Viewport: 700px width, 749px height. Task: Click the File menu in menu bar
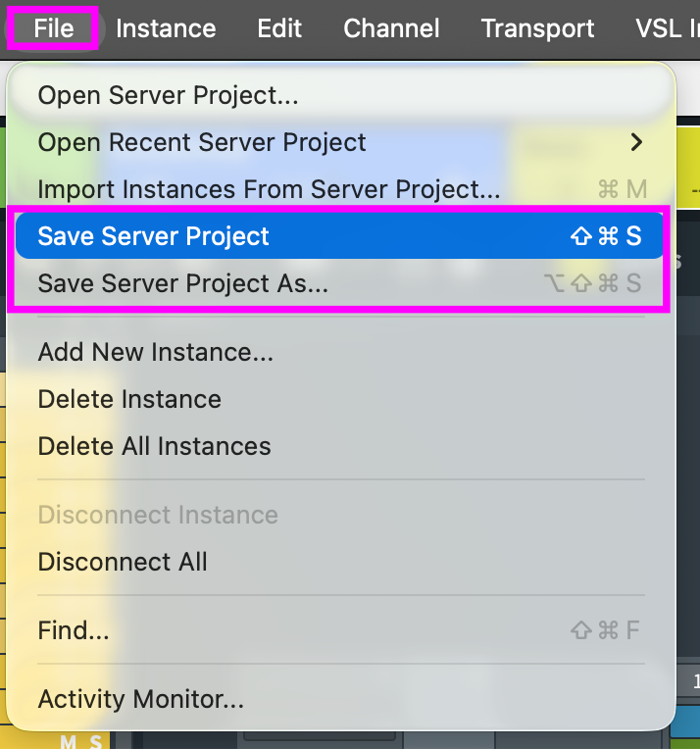pyautogui.click(x=53, y=28)
